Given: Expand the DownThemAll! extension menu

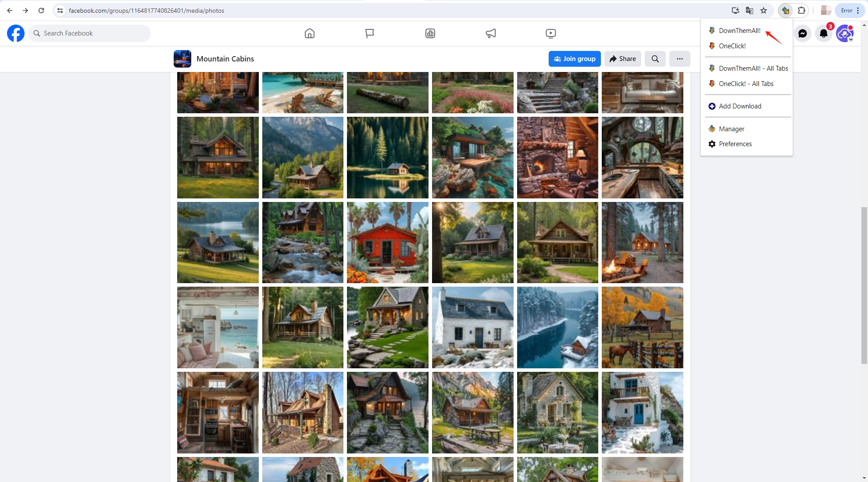Looking at the screenshot, I should pyautogui.click(x=740, y=30).
